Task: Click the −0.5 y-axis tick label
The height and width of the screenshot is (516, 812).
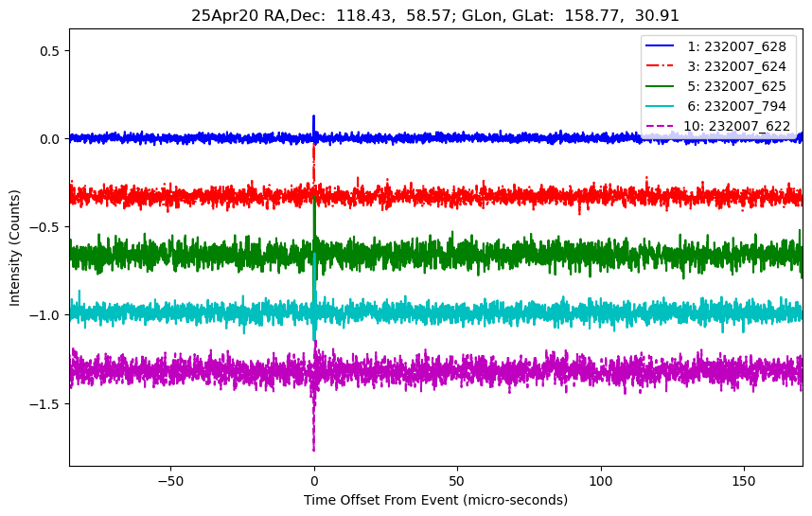Action: (x=45, y=227)
